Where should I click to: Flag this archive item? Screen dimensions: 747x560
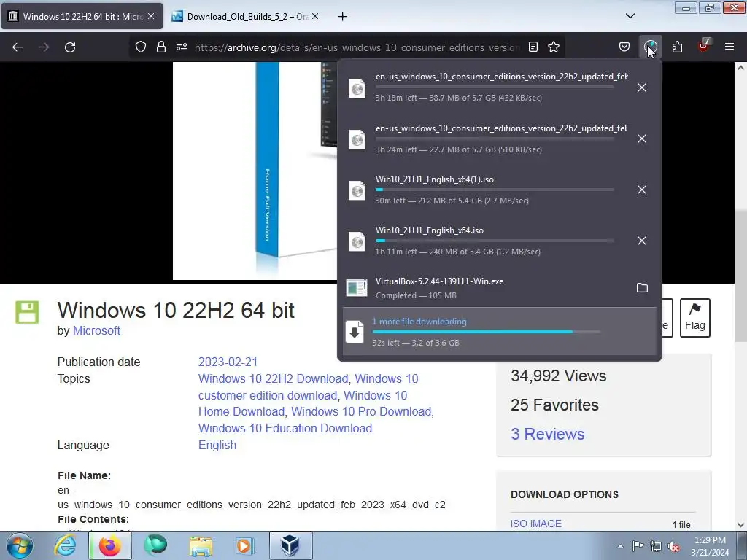[695, 318]
